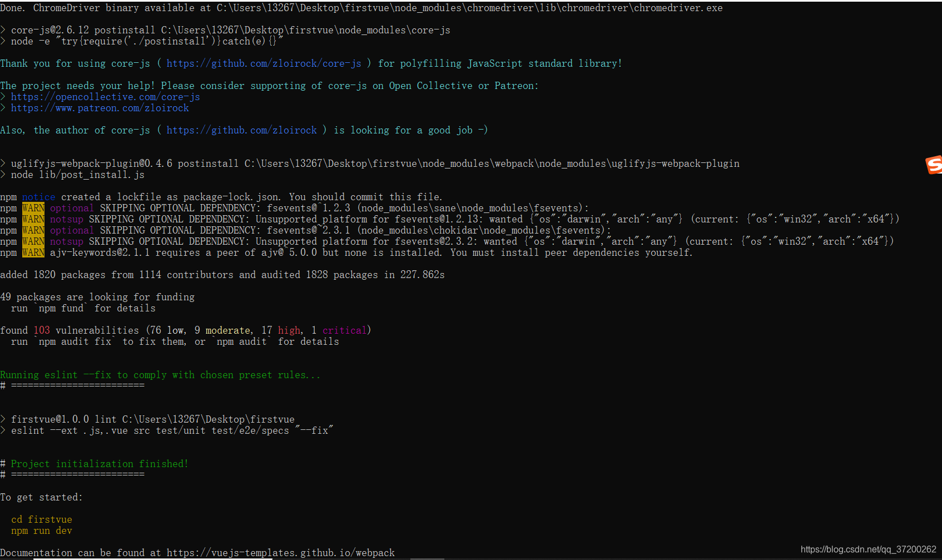Click the 'Project initialization finished!' message

tap(100, 464)
